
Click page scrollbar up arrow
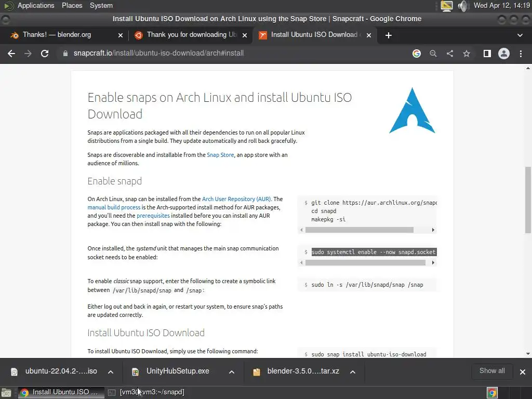[528, 68]
